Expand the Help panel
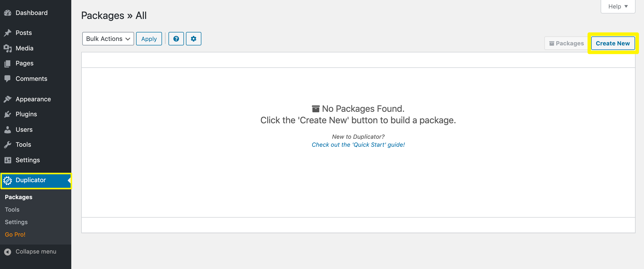This screenshot has width=644, height=269. (618, 6)
